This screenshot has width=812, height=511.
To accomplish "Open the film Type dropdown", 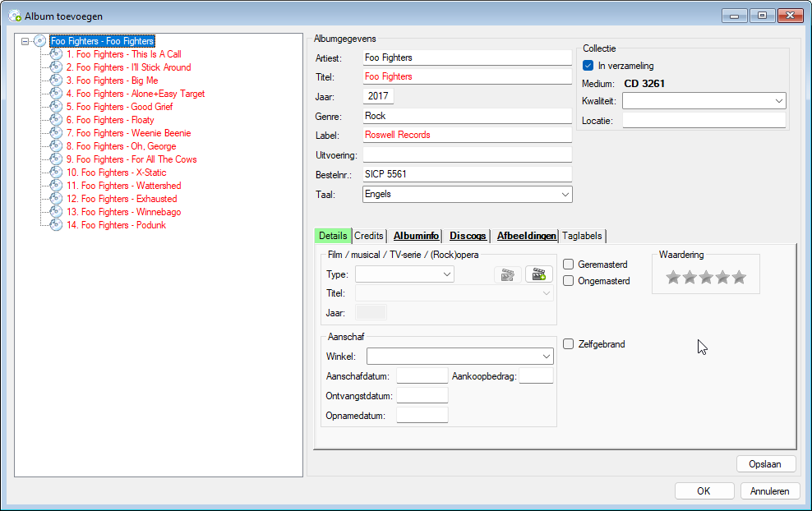I will (447, 274).
